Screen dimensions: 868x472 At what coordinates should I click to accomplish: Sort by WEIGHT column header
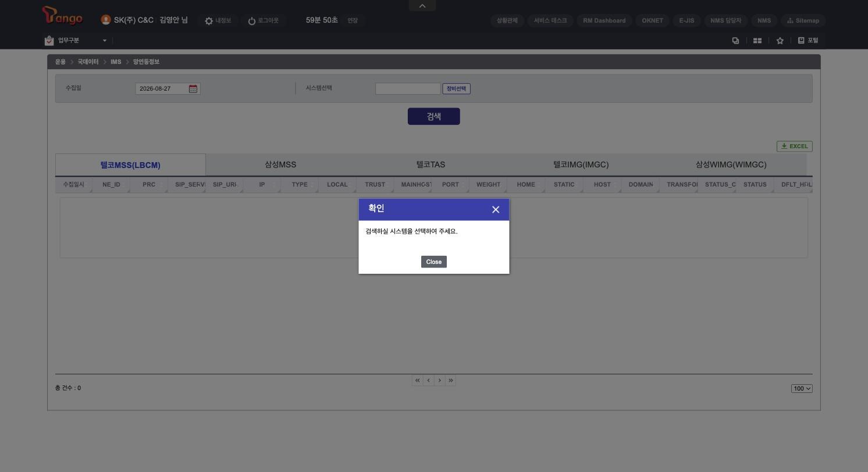click(488, 185)
